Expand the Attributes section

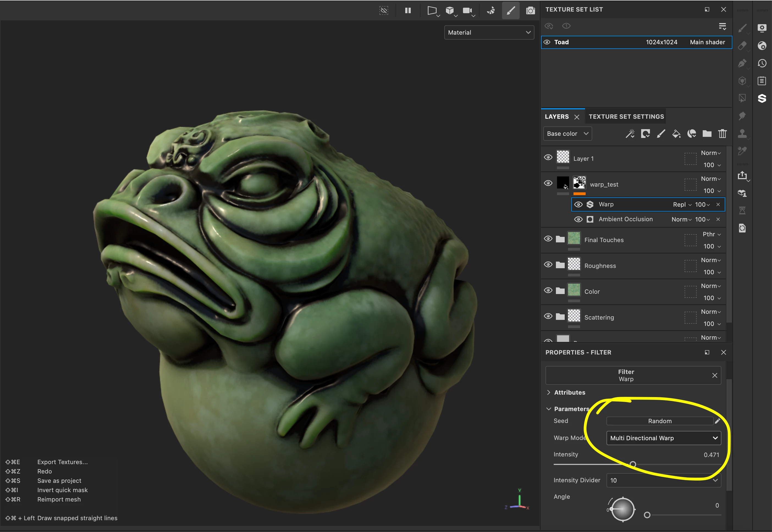[569, 392]
